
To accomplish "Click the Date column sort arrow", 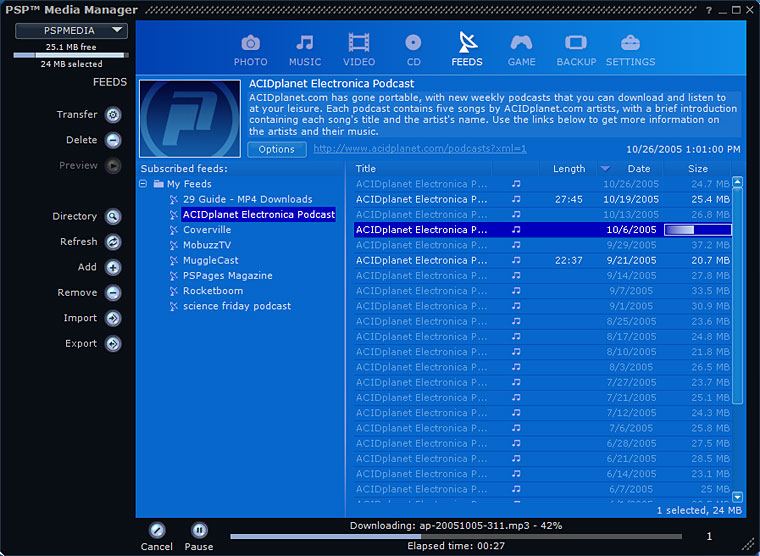I will pos(605,169).
